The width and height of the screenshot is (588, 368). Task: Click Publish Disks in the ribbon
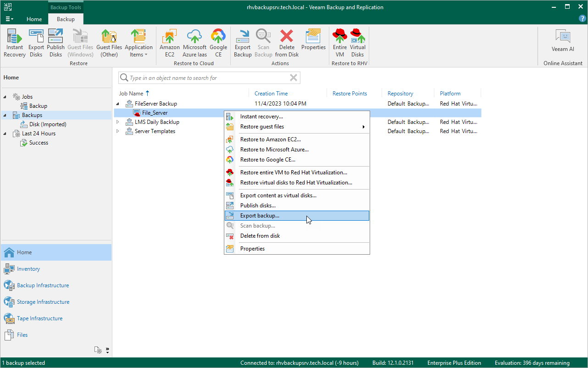(x=55, y=43)
